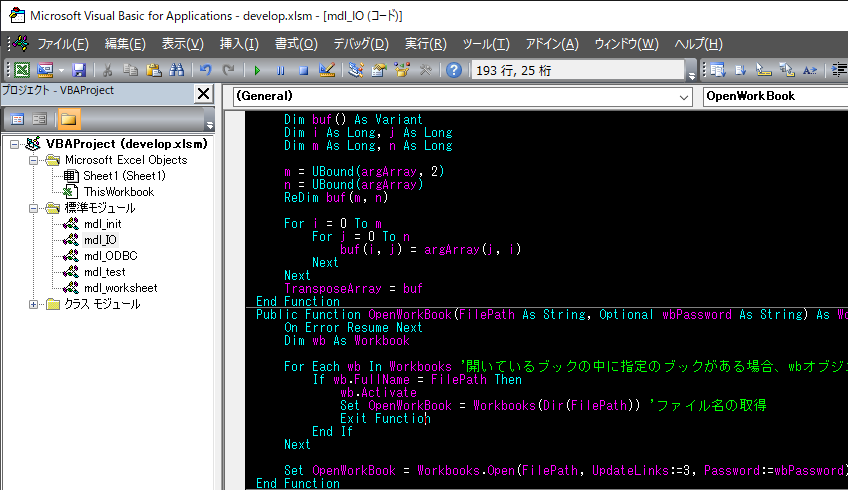Screen dimensions: 848x490
Task: Save develop.xlsm with the floppy disk icon
Action: tap(79, 70)
